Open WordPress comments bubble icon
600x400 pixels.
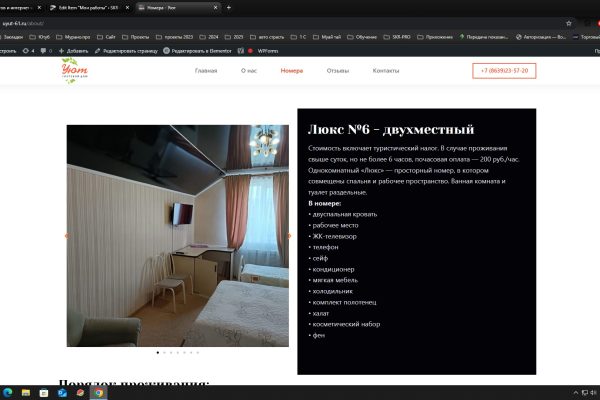[46, 51]
